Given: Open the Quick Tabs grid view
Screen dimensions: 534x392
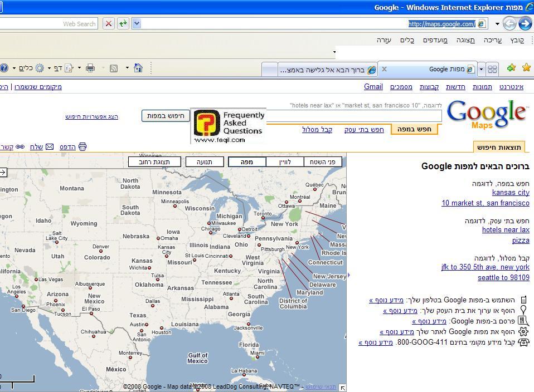Looking at the screenshot, I should [492, 69].
